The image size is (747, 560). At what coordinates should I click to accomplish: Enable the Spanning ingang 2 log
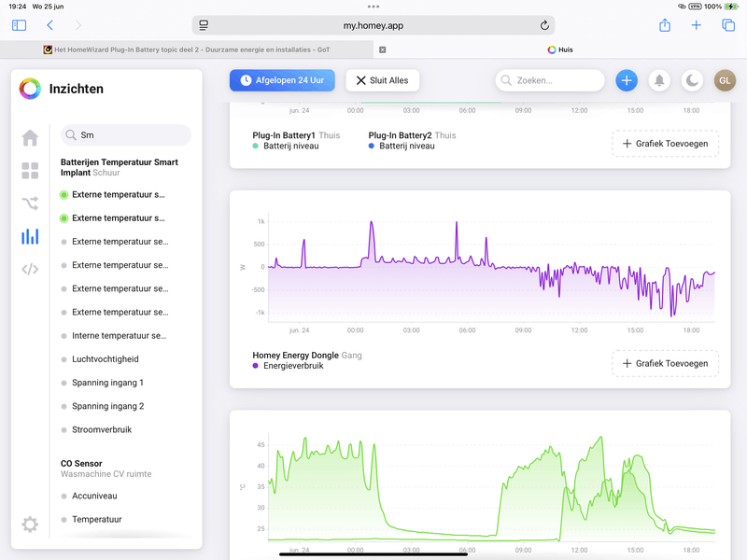[x=103, y=406]
